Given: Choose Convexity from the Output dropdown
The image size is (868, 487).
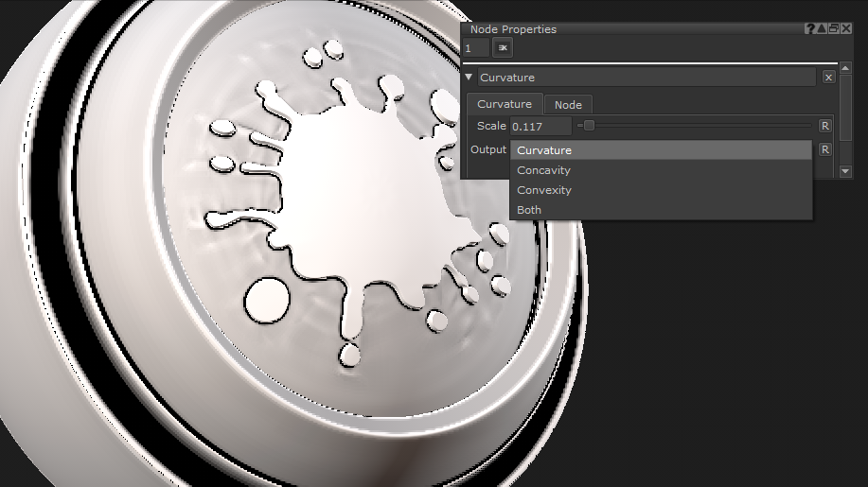Looking at the screenshot, I should [544, 190].
